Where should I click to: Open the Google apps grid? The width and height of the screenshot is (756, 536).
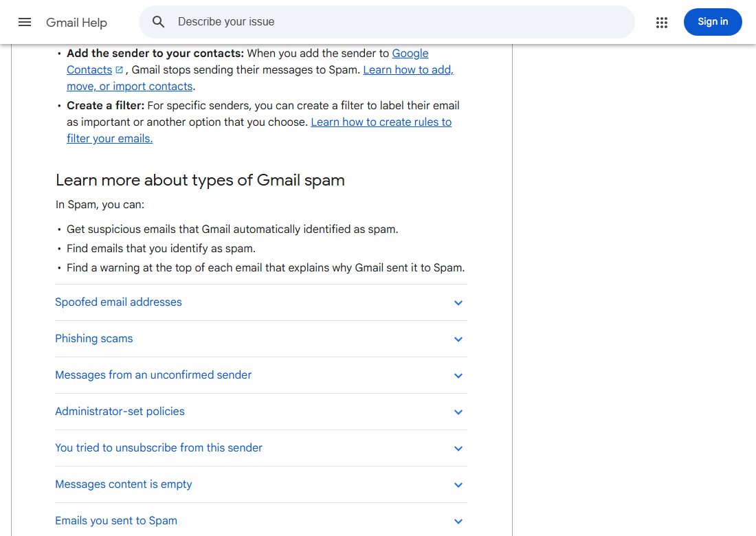[x=661, y=22]
